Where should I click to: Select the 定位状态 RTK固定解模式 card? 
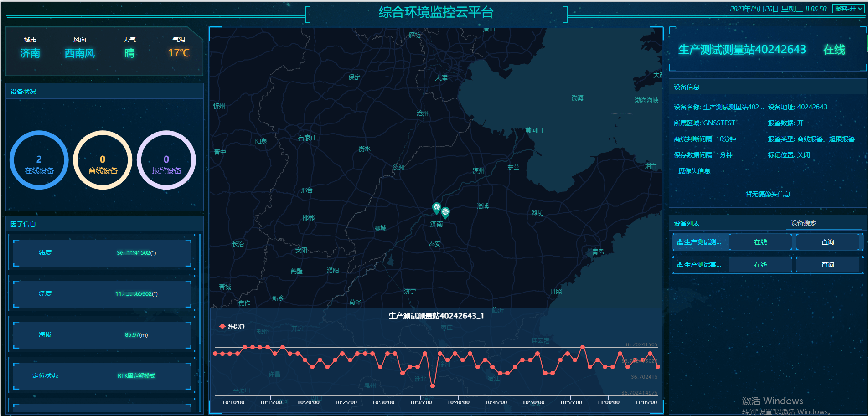point(102,375)
